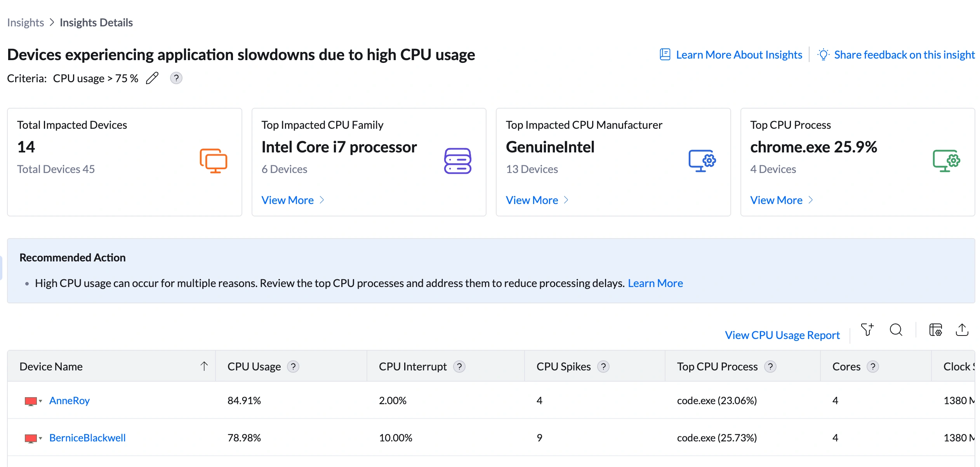
Task: Click the Intel Core i7 processor value
Action: (x=339, y=147)
